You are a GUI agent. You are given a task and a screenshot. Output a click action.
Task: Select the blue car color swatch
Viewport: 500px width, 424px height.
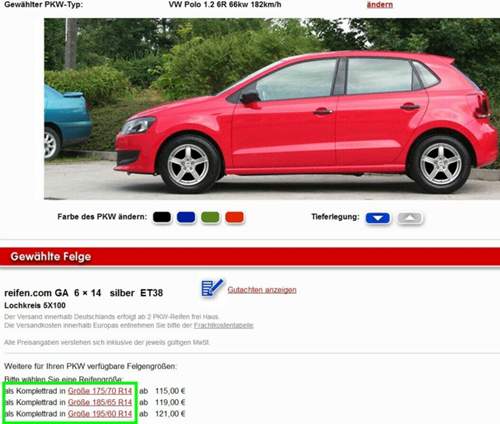(186, 217)
